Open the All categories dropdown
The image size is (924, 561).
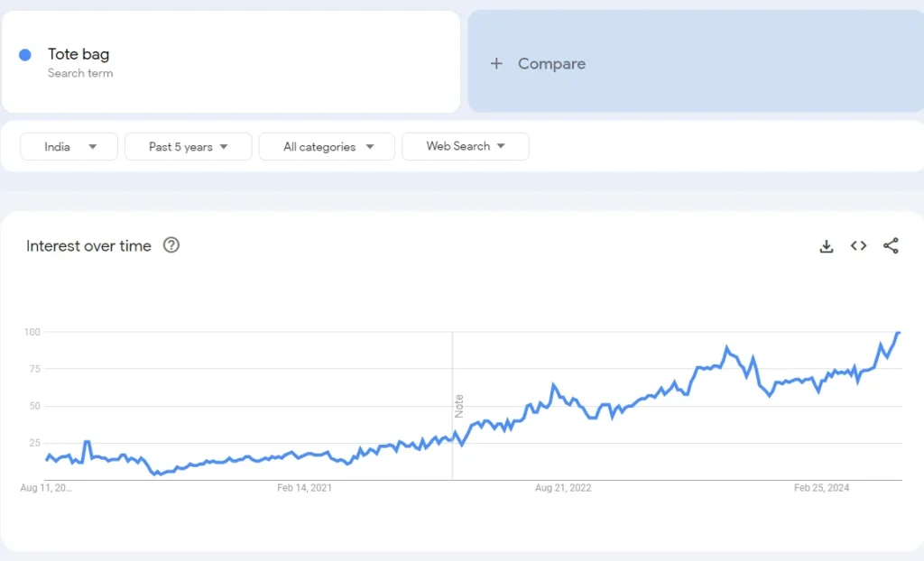coord(327,146)
